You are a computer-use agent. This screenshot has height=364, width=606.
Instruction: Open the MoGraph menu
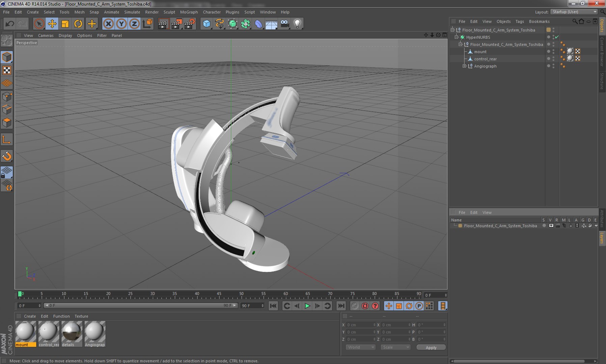[x=189, y=12]
